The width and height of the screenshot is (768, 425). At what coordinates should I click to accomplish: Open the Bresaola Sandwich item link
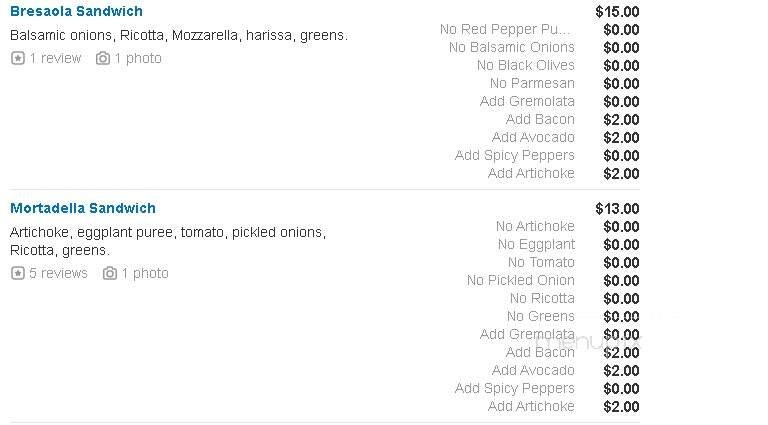point(76,11)
